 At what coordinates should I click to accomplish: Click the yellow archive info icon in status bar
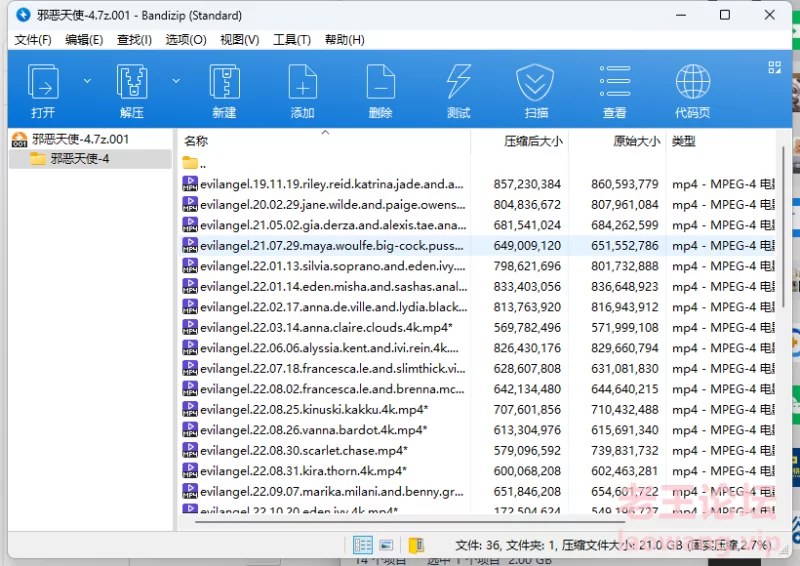click(416, 545)
